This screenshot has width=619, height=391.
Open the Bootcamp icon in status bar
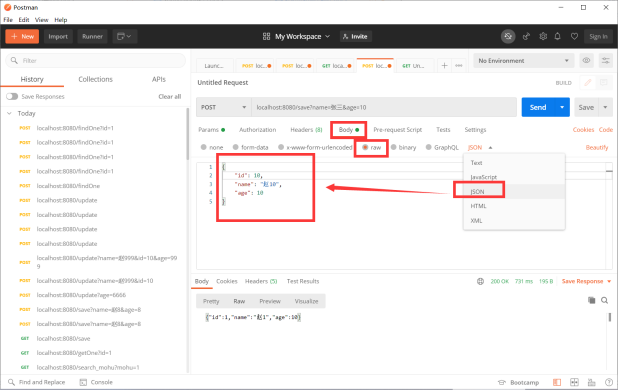coord(501,382)
